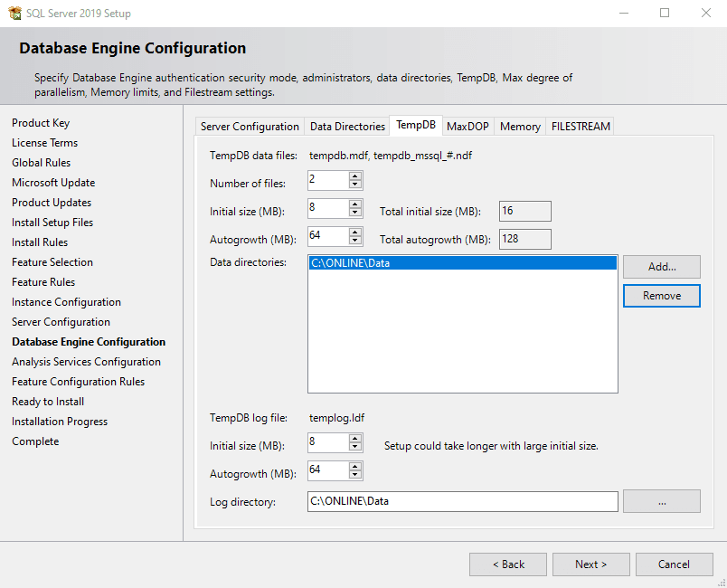The height and width of the screenshot is (588, 727).
Task: Decrease the Number of files spinner
Action: coord(355,185)
